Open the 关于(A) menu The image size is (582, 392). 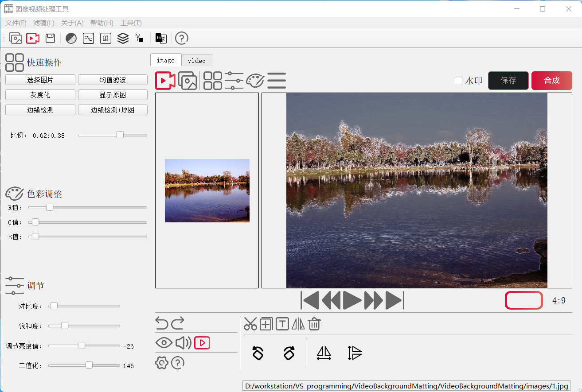pos(72,23)
